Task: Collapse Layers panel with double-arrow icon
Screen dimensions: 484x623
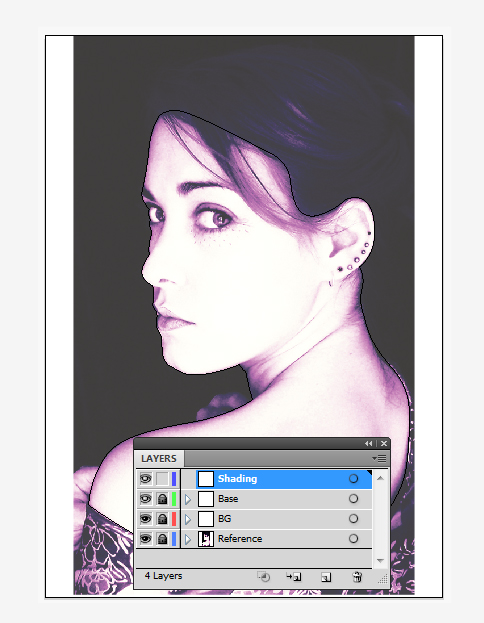Action: pos(369,444)
